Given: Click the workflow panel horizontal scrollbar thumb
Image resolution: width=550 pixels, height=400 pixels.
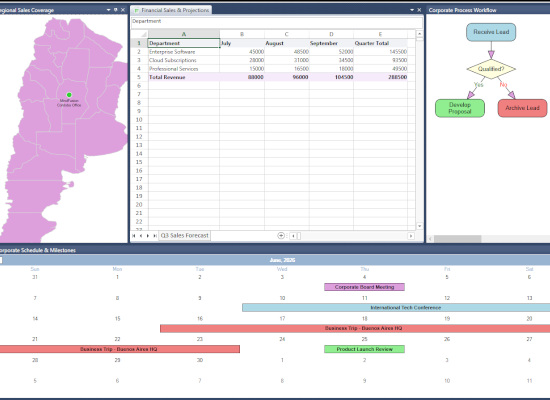Looking at the screenshot, I should click(x=457, y=239).
